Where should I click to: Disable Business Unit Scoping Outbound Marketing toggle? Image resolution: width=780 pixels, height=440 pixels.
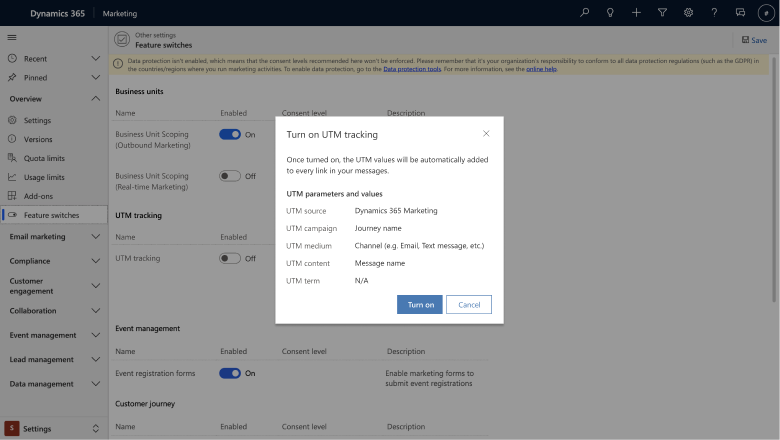[x=230, y=134]
